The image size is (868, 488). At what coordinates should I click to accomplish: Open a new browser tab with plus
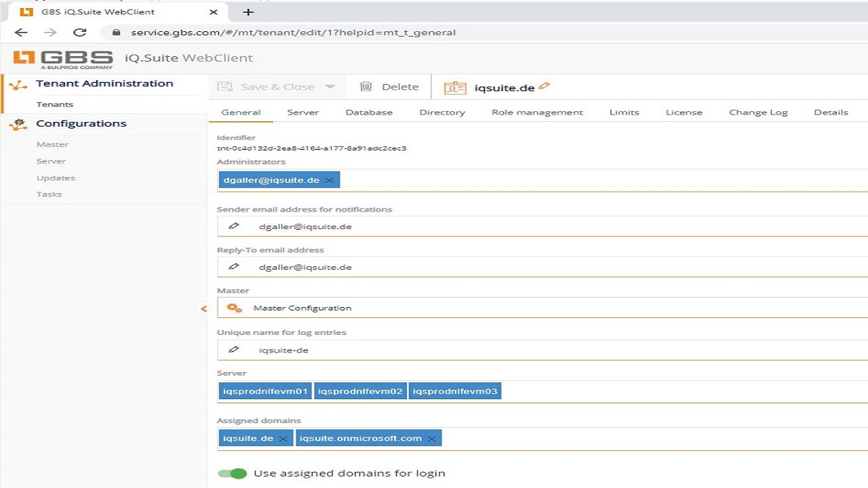coord(248,12)
